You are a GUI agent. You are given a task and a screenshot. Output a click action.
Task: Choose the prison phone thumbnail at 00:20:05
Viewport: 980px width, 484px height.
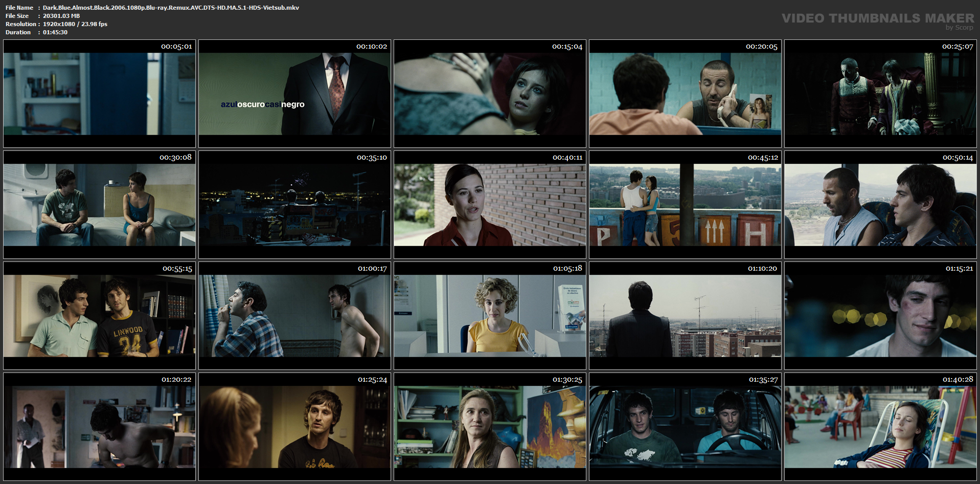click(685, 94)
